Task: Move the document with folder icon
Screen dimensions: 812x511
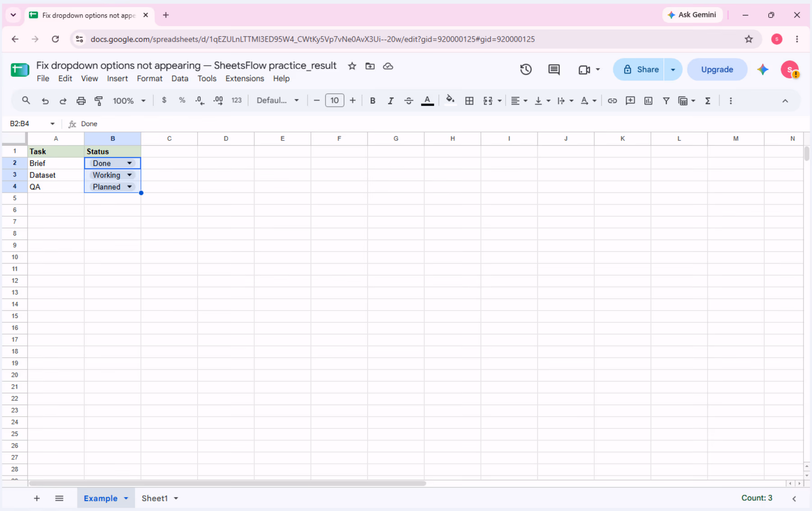Action: click(370, 66)
